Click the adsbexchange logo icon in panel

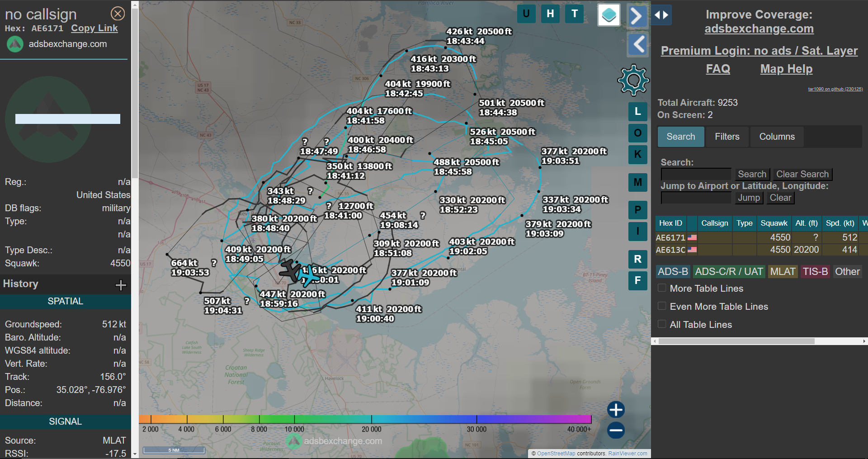coord(15,44)
